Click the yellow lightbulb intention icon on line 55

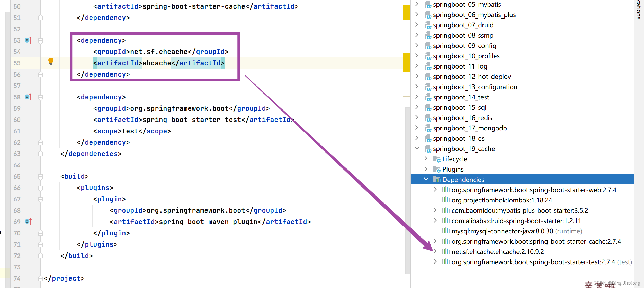click(x=51, y=61)
